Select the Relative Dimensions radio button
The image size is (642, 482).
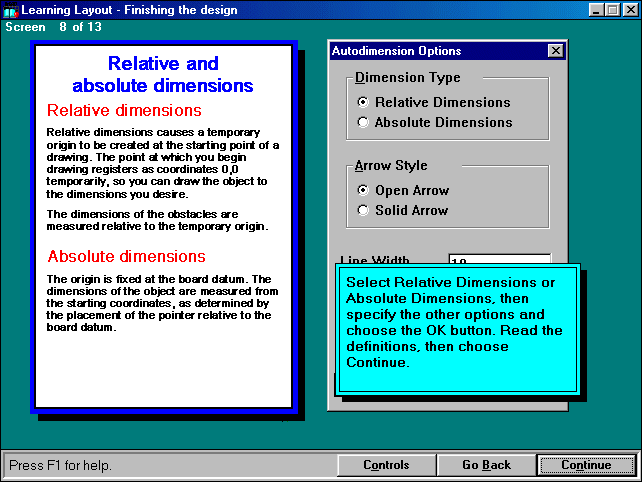(364, 102)
